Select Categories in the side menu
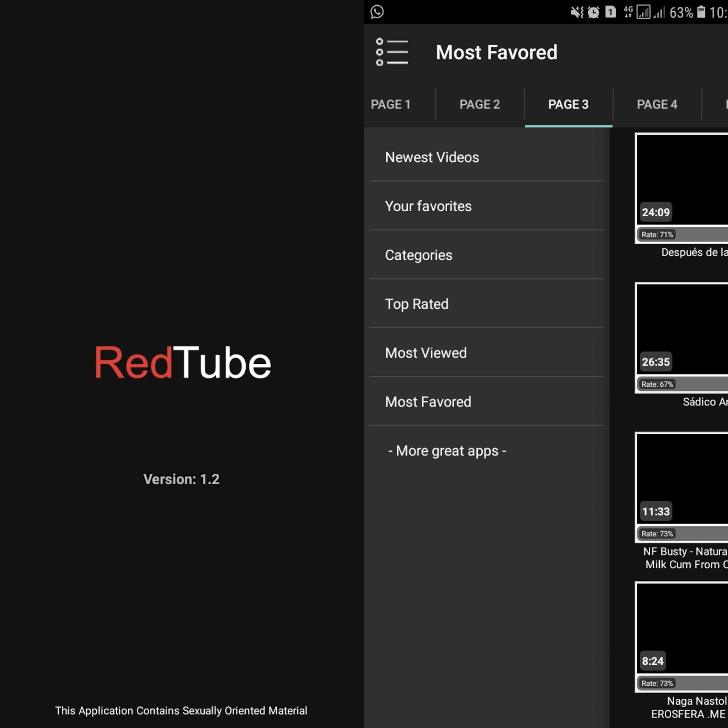Viewport: 728px width, 728px height. tap(487, 255)
